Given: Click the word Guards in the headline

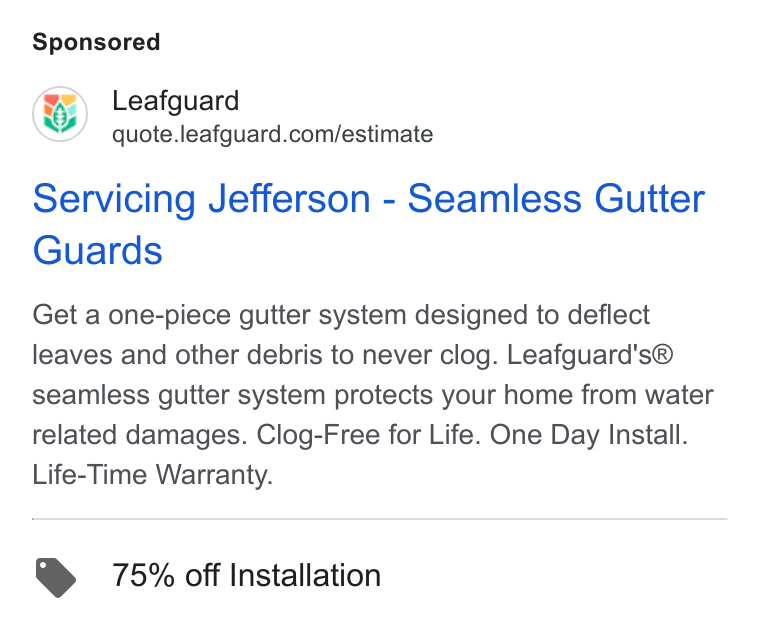Looking at the screenshot, I should [97, 251].
